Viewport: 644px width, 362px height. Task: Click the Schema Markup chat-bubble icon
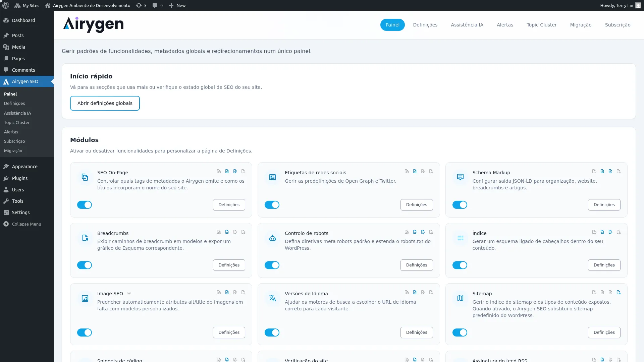point(460,177)
